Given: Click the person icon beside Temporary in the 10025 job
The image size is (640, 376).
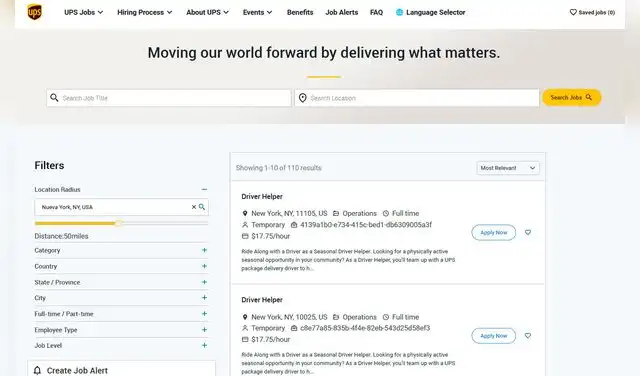Looking at the screenshot, I should pos(245,328).
